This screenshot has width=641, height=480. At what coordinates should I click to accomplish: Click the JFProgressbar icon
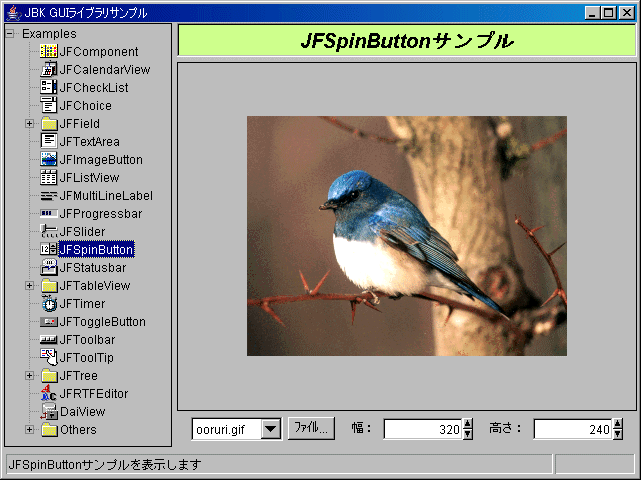click(49, 213)
